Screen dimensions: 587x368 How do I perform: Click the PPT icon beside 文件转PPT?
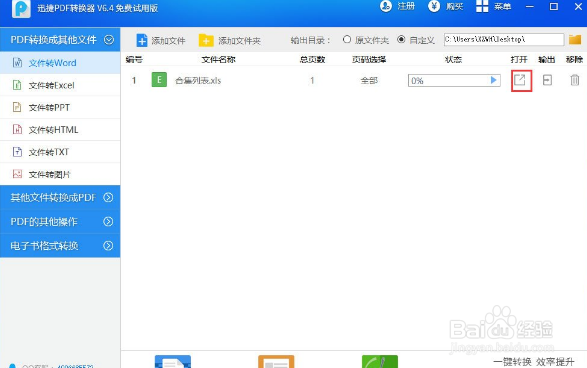pos(17,107)
